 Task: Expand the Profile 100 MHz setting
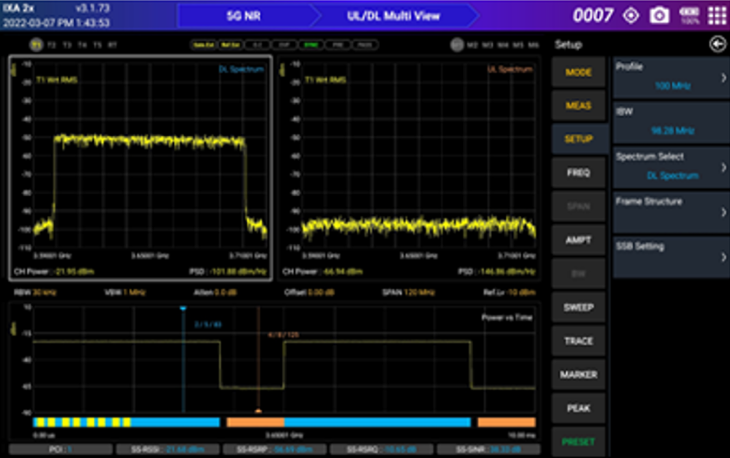tap(671, 76)
